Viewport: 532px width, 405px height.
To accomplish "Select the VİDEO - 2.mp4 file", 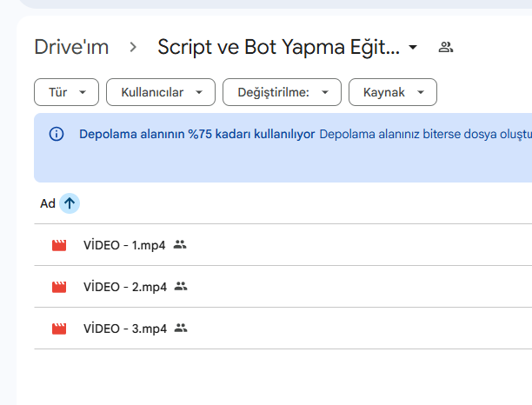I will [283, 287].
